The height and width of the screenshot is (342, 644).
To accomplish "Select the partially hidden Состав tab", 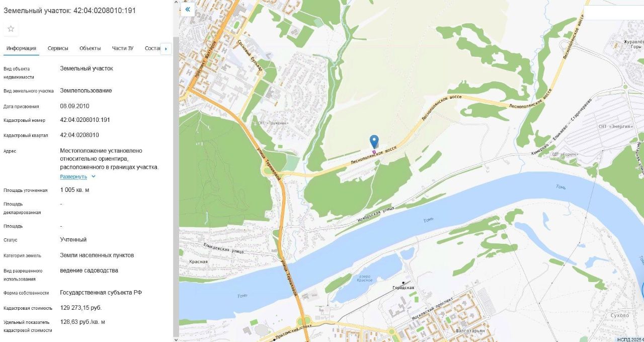I will (x=152, y=48).
